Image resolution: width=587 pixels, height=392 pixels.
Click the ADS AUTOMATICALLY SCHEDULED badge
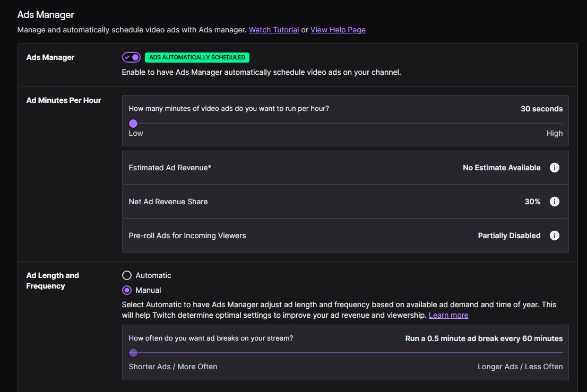coord(197,57)
